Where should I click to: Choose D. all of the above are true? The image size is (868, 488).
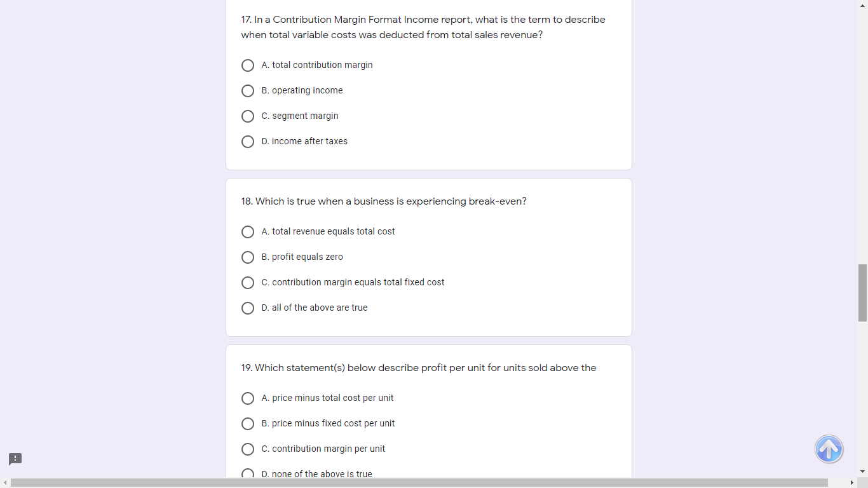pyautogui.click(x=248, y=308)
